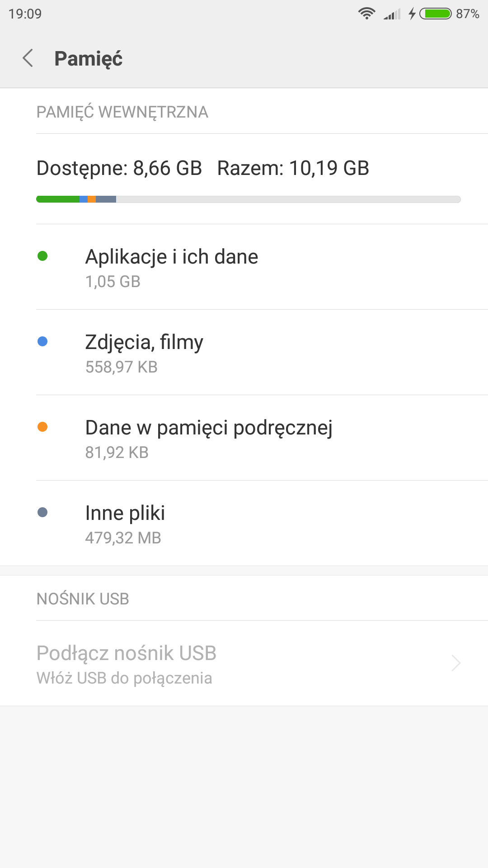Tap the cellular signal strength icon
The image size is (488, 868).
pos(392,14)
